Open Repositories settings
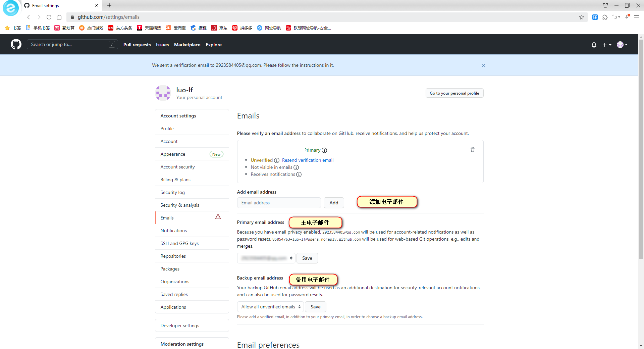Image resolution: width=644 pixels, height=349 pixels. coord(192,256)
